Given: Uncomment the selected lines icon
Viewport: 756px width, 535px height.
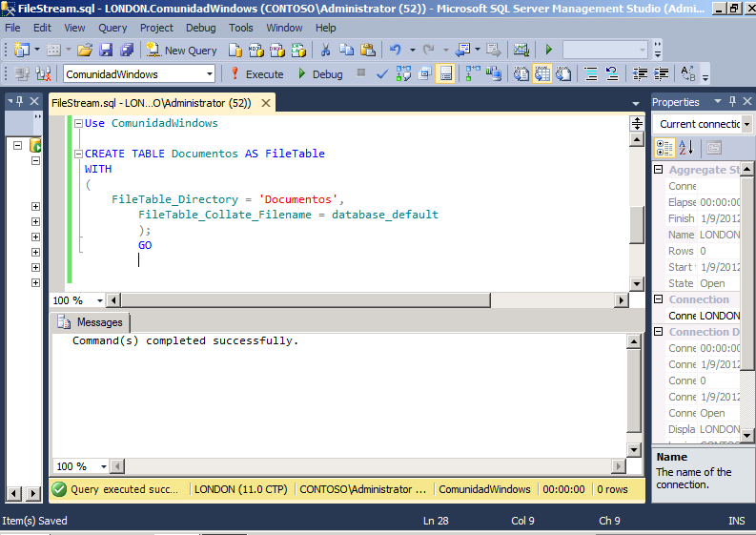Looking at the screenshot, I should (x=612, y=73).
